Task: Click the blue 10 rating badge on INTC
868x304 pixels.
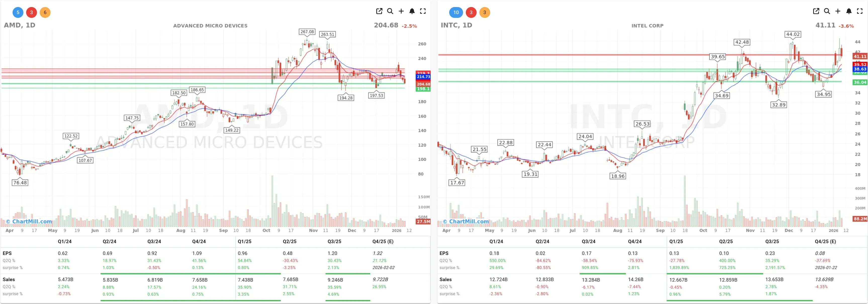Action: [456, 12]
